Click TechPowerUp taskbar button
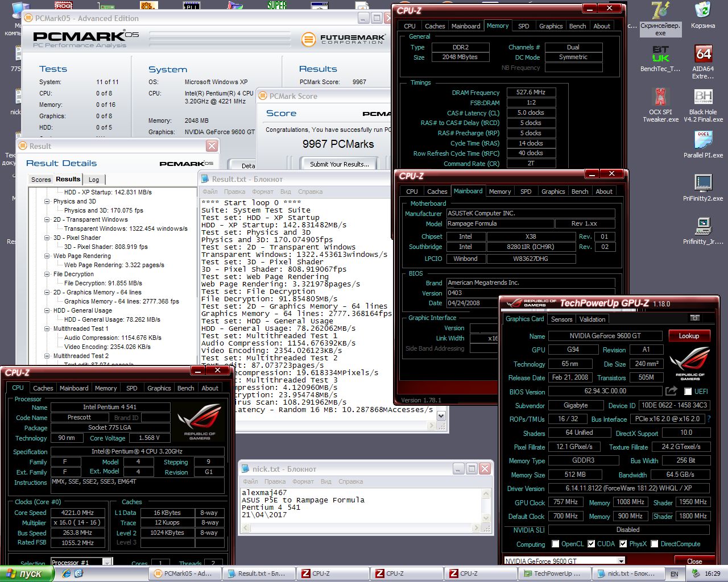Image resolution: width=728 pixels, height=582 pixels. [553, 573]
